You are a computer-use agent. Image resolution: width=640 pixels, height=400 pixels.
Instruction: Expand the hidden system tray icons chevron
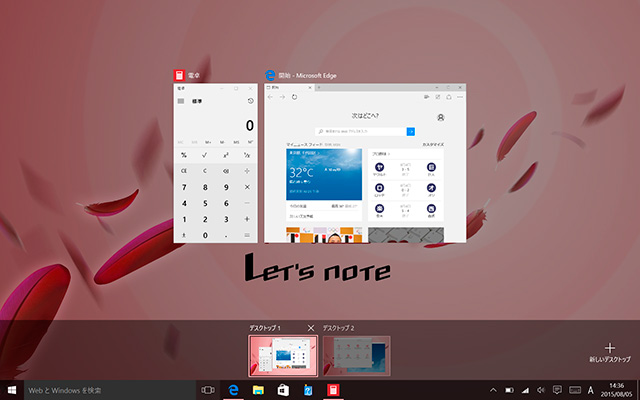[493, 390]
